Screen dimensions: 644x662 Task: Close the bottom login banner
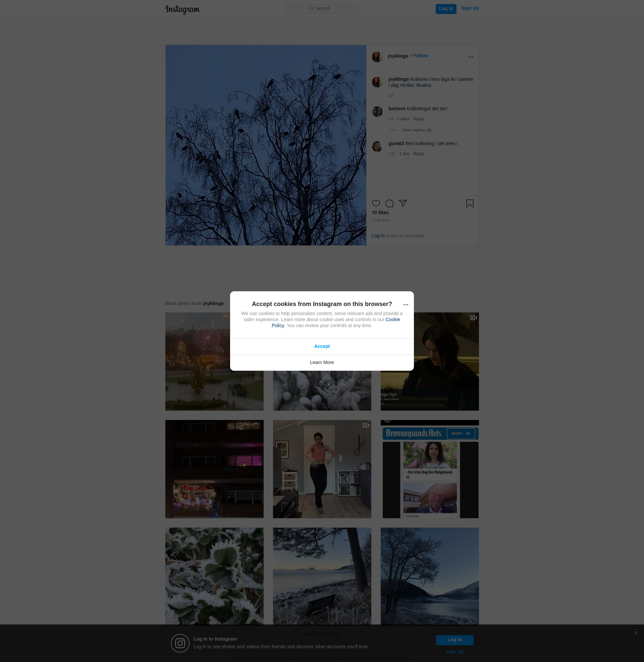(x=636, y=633)
